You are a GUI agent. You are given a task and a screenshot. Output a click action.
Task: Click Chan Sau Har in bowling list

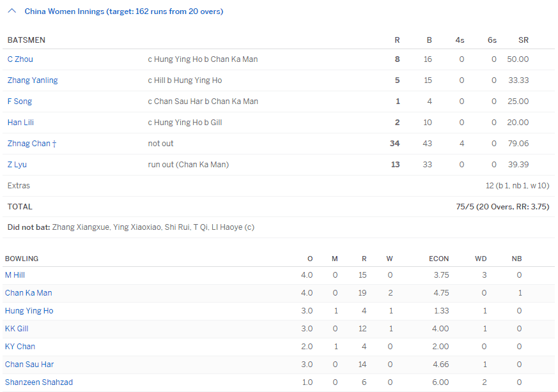click(x=29, y=365)
